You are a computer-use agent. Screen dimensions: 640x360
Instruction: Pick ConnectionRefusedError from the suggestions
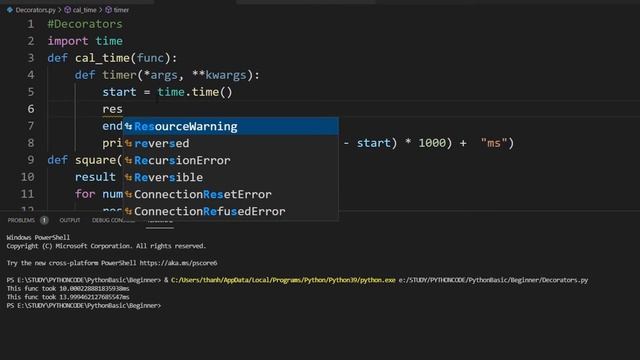[231, 211]
